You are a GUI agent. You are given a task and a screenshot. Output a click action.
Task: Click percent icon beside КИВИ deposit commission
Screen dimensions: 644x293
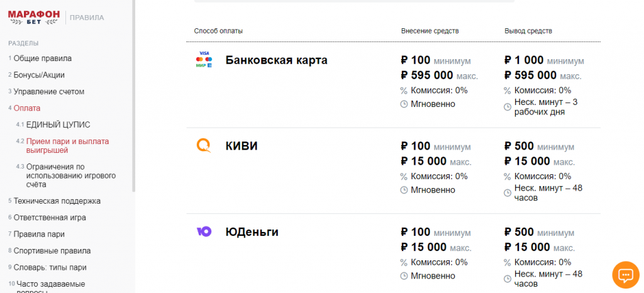[404, 177]
